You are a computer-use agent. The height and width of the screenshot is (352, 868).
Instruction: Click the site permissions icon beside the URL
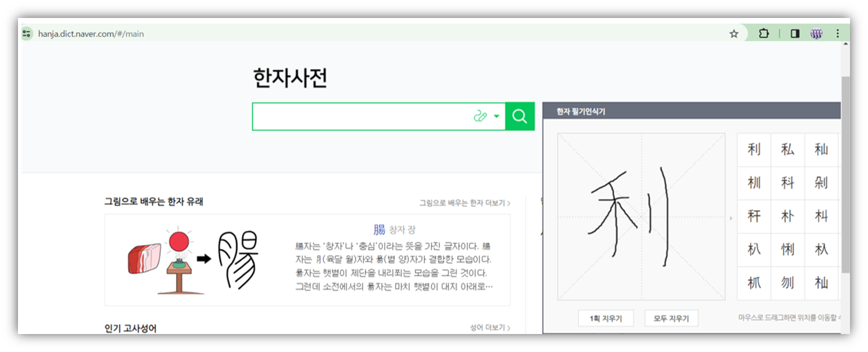tap(26, 34)
